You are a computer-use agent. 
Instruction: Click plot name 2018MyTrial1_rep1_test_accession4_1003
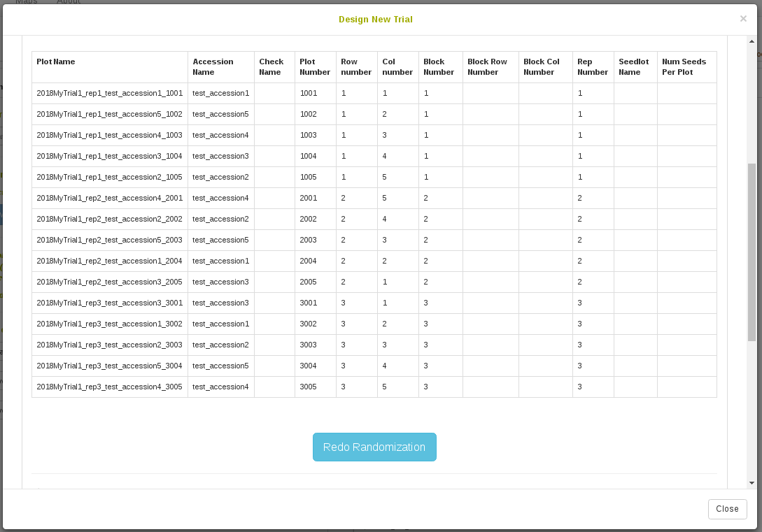pyautogui.click(x=109, y=135)
